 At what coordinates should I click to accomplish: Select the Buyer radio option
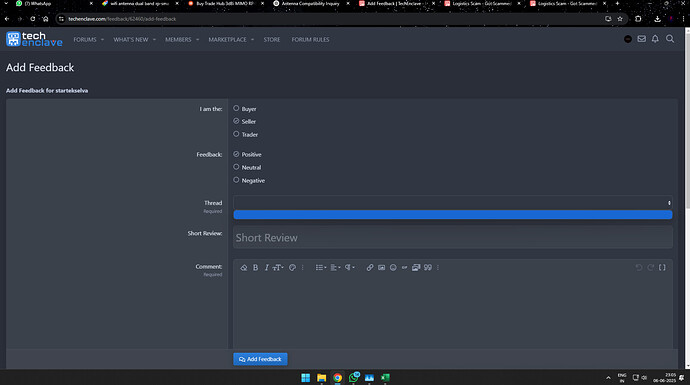236,108
